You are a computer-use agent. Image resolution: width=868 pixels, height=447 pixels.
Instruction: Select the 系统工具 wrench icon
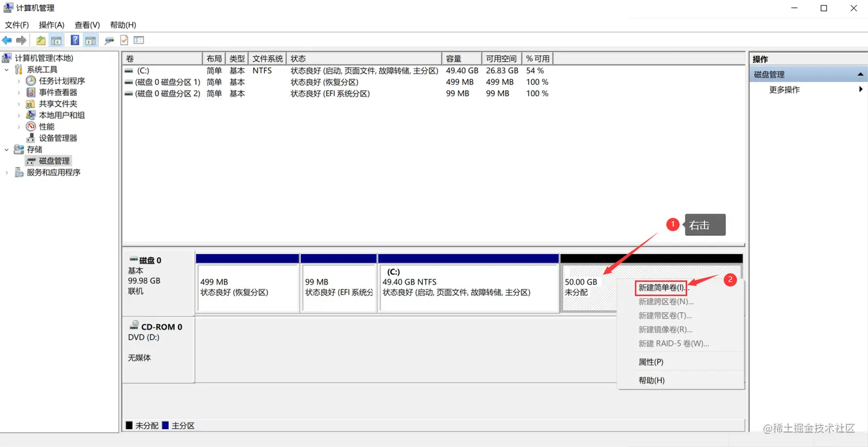tap(19, 69)
